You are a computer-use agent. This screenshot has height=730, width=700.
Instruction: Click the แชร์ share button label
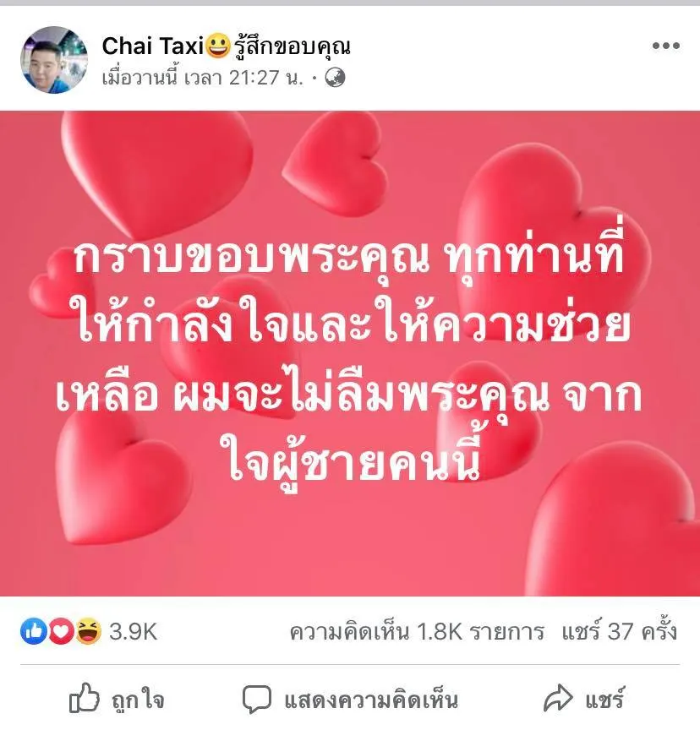604,700
